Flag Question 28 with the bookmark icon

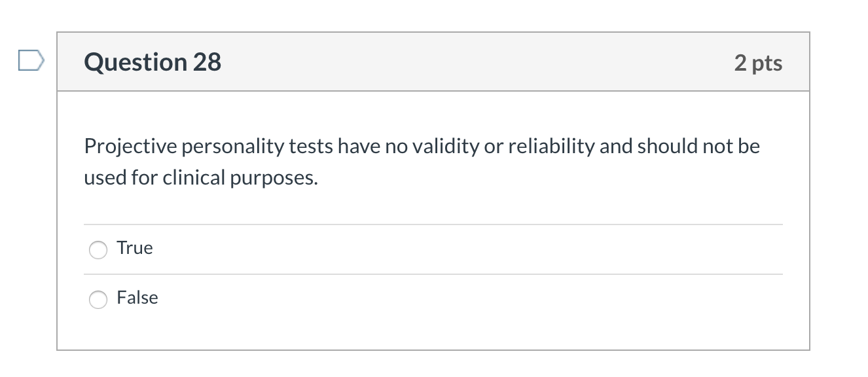tap(31, 62)
